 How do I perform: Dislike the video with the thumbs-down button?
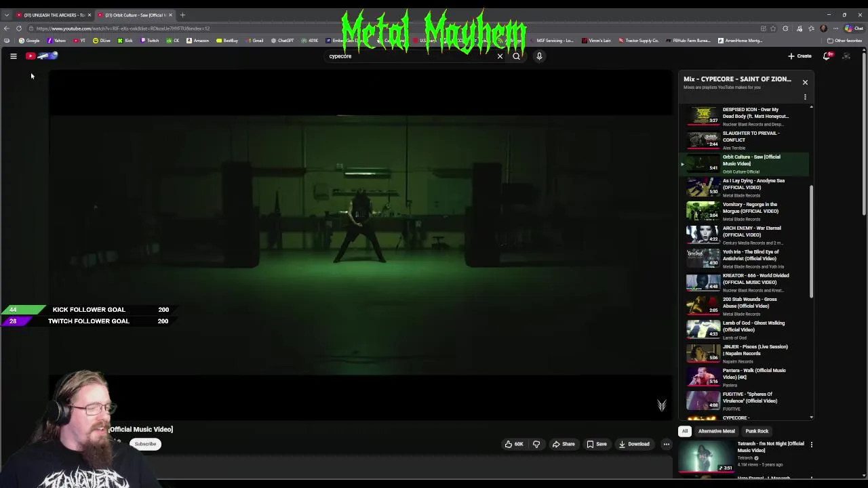tap(536, 444)
